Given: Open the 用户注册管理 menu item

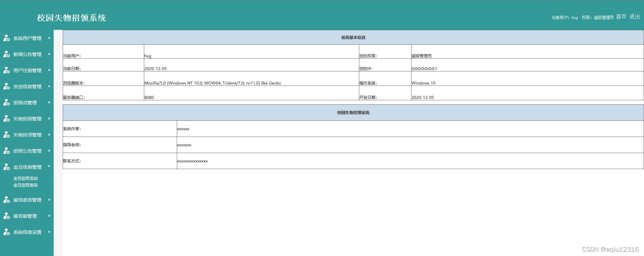Looking at the screenshot, I should (28, 70).
